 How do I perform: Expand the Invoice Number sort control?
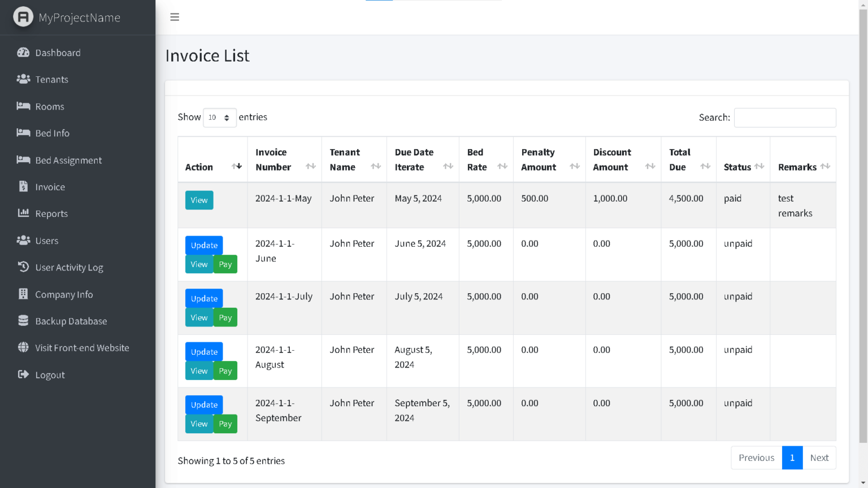point(310,167)
